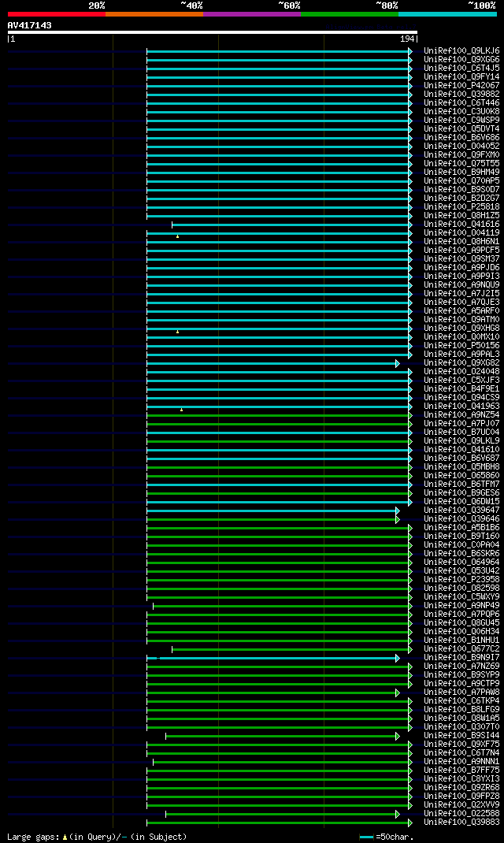This screenshot has width=504, height=843.
Task: Click the green ~80% identity legend segment
Action: [x=350, y=14]
